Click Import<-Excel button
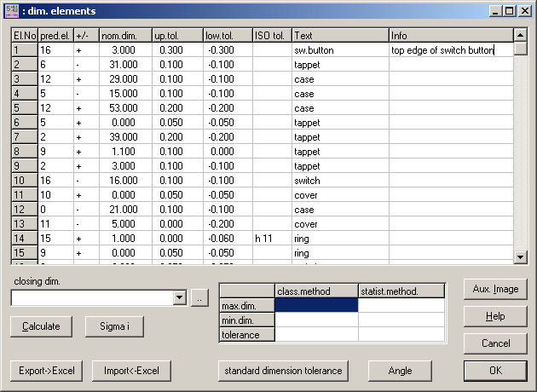The image size is (537, 392). [x=131, y=371]
